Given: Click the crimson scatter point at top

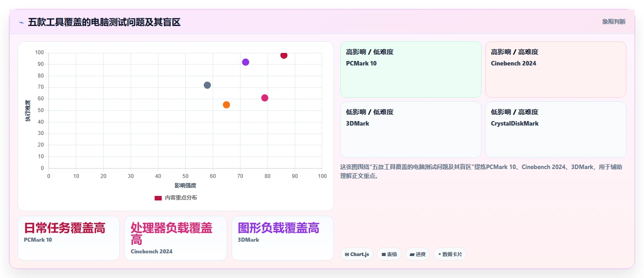Looking at the screenshot, I should click(x=284, y=55).
